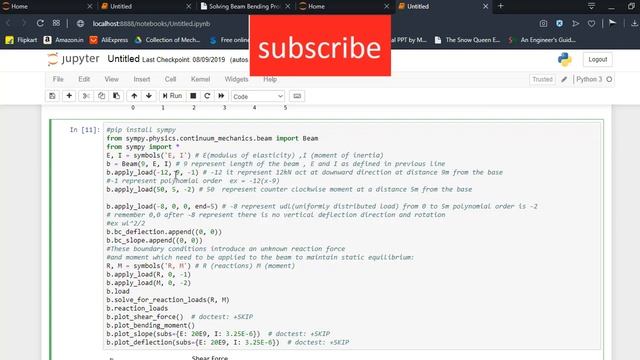Click the #pip install sympy comment
The width and height of the screenshot is (640, 360).
pos(141,130)
